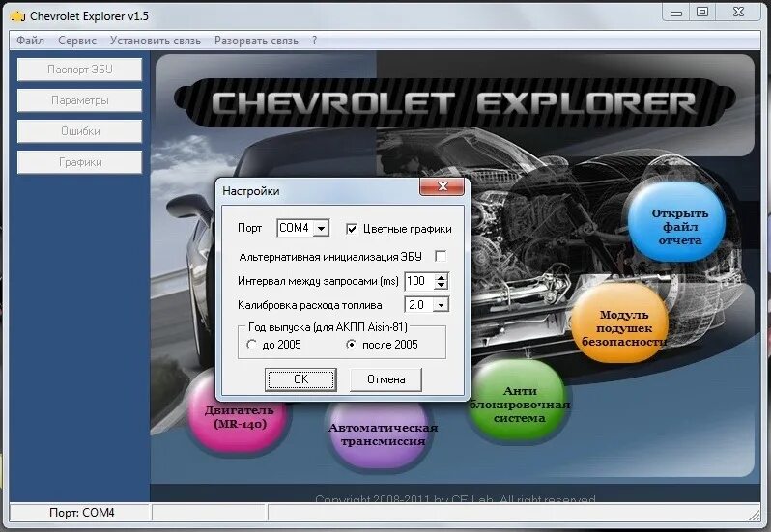Viewport: 771px width, 532px height.
Task: Open the purple 'Автоматическая трансмиссия' bubble
Action: coord(383,434)
